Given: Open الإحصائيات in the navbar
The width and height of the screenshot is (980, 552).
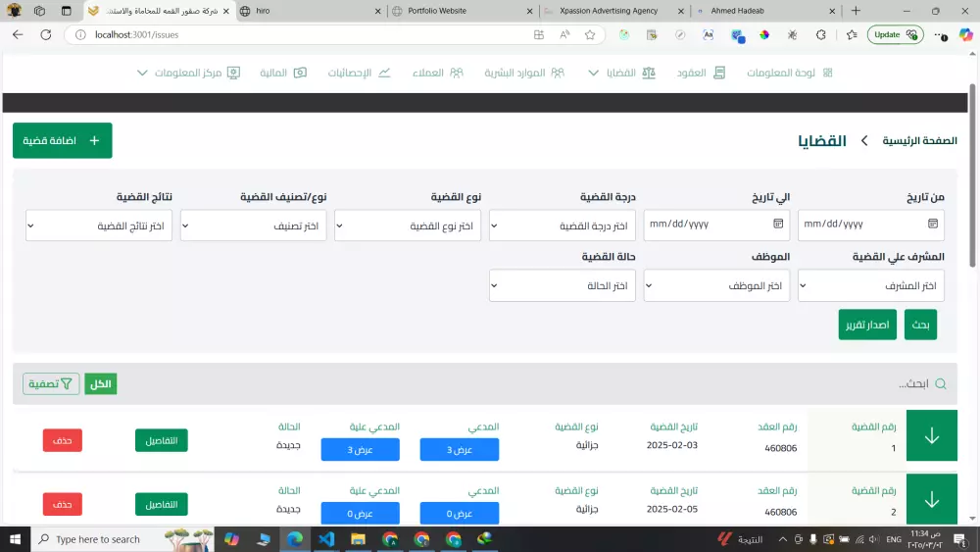Looking at the screenshot, I should click(359, 74).
